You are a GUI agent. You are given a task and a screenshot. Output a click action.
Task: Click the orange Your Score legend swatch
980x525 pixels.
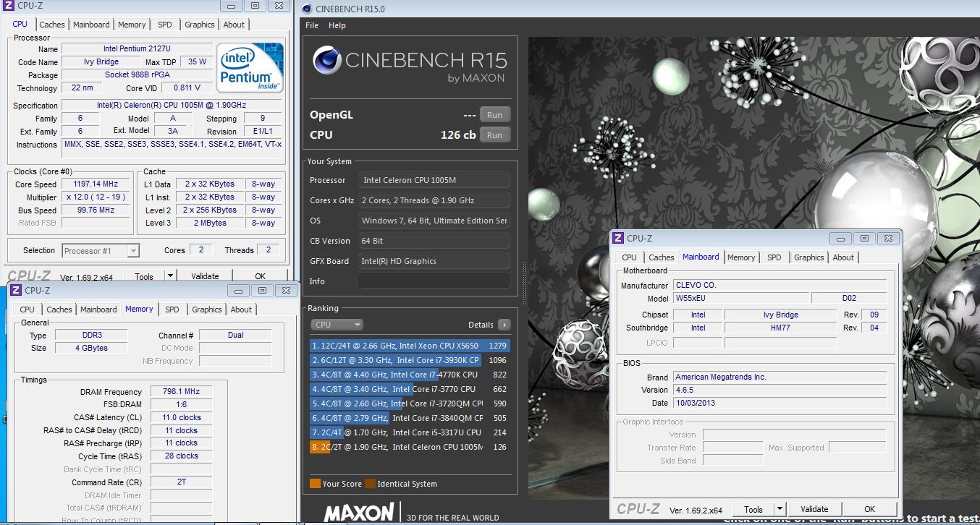click(315, 484)
